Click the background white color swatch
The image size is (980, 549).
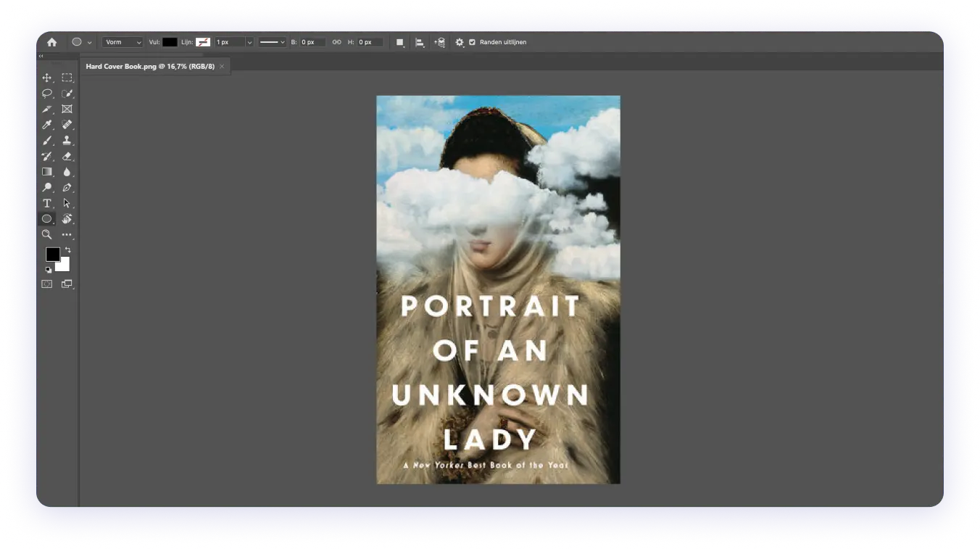[64, 266]
